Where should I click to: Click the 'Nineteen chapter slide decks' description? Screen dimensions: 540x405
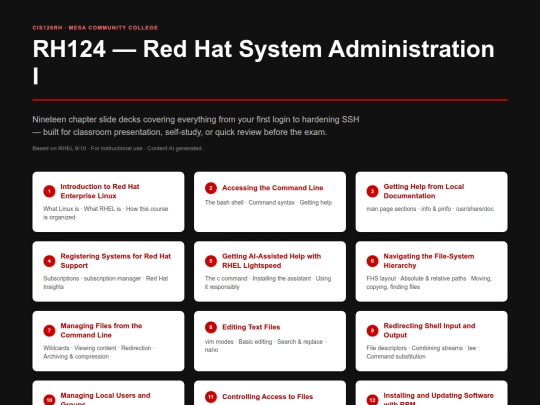tap(196, 126)
